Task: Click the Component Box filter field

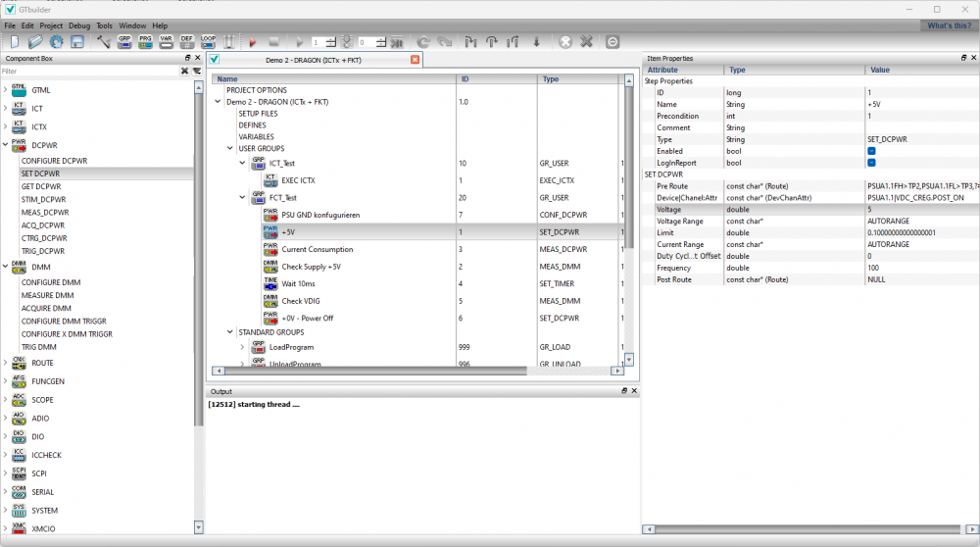Action: point(88,71)
